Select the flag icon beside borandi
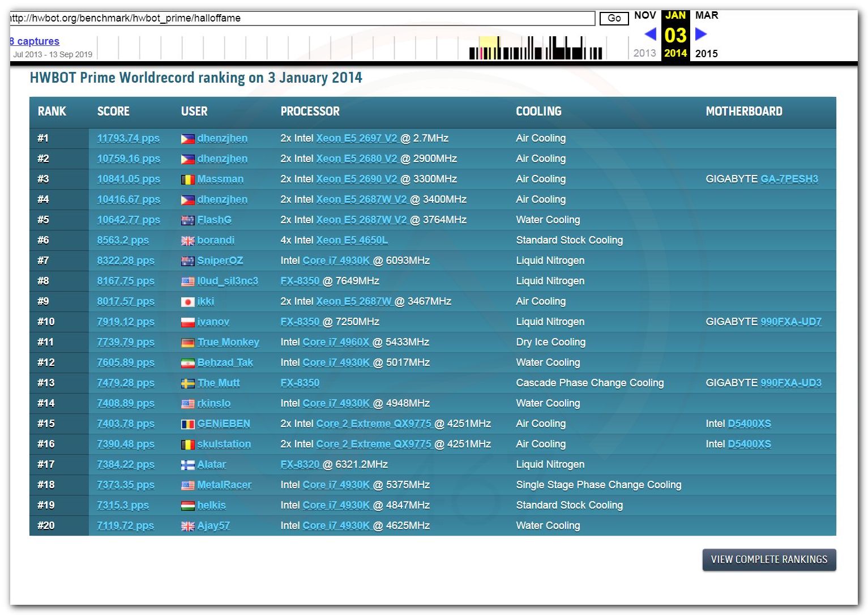 click(x=187, y=241)
